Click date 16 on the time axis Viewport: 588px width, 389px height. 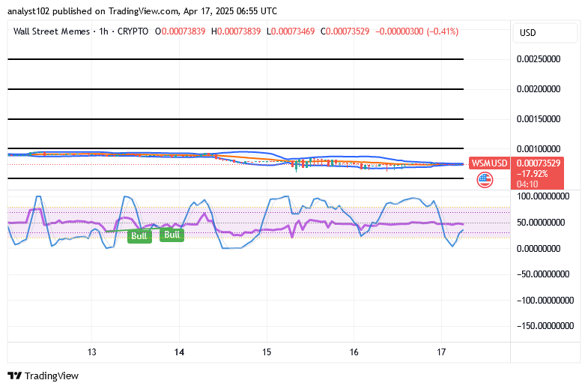coord(354,352)
